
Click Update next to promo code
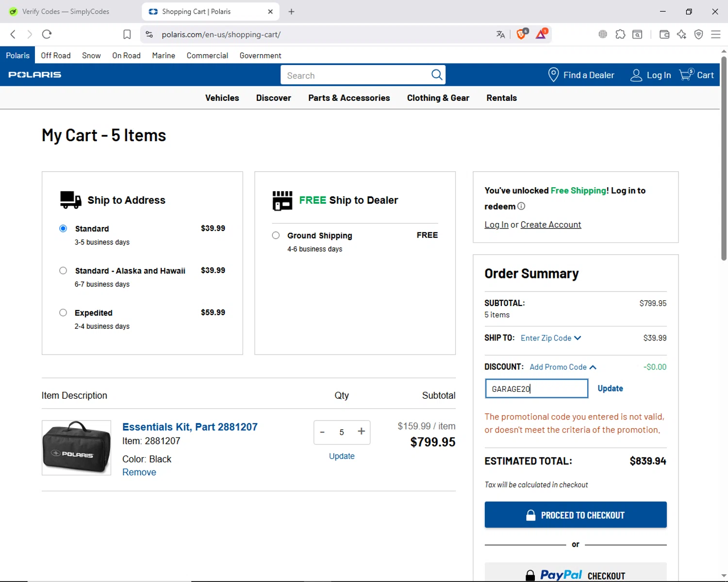click(x=610, y=388)
